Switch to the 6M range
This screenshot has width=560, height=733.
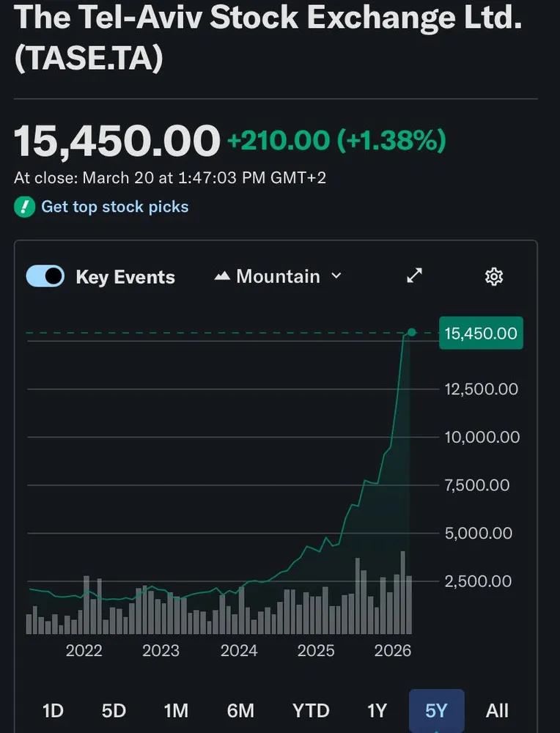coord(240,710)
